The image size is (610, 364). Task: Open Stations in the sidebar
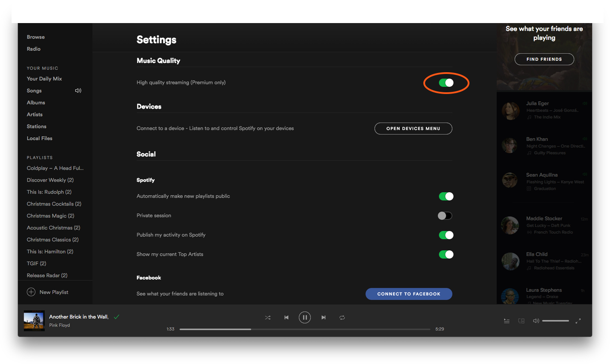pos(37,126)
